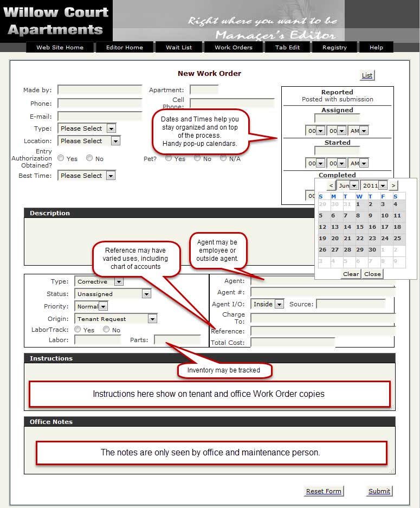Click the E-mail input field
Viewport: 420px width, 508px height.
100,117
